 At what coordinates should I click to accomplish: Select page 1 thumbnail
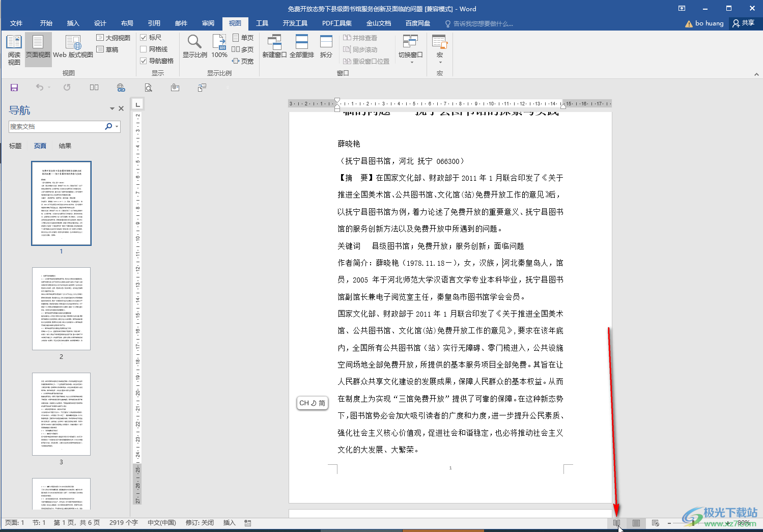pos(61,203)
